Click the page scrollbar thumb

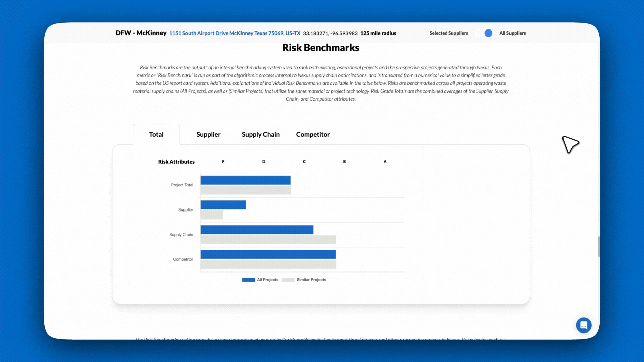click(x=599, y=246)
